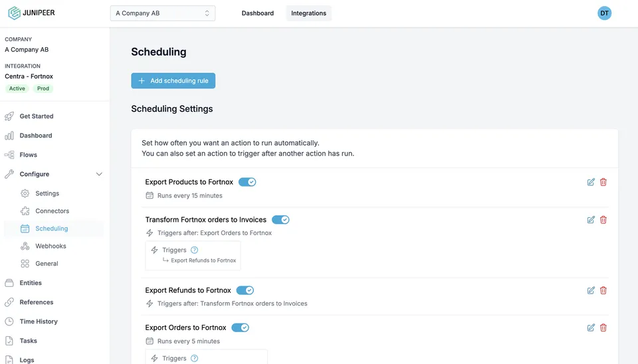Screen dimensions: 638x364
Task: Switch to the Integrations tab
Action: point(308,13)
